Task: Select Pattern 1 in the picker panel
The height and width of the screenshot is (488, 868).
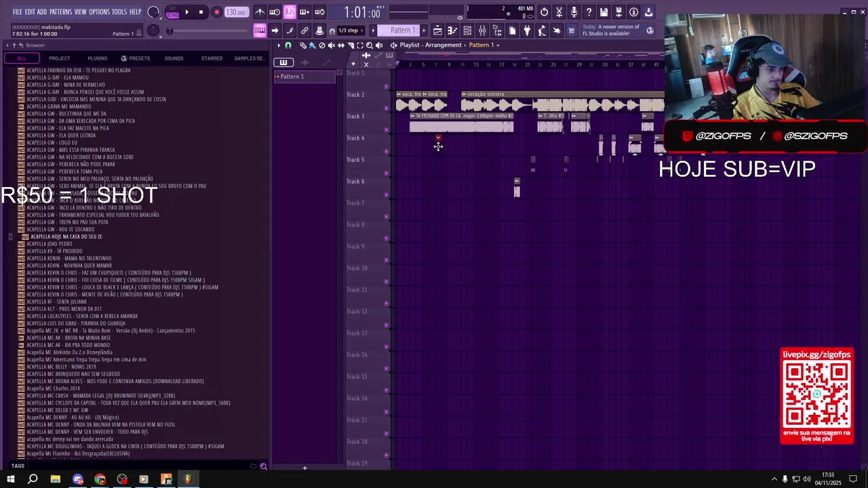Action: [x=304, y=77]
